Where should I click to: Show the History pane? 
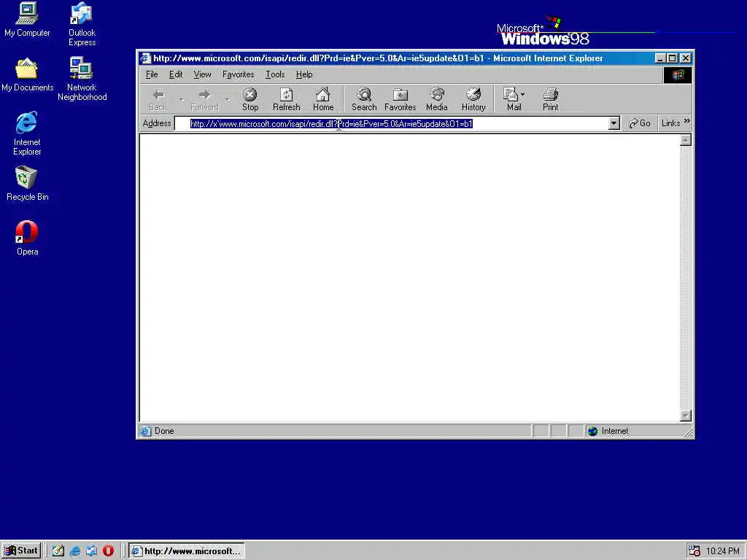point(473,100)
